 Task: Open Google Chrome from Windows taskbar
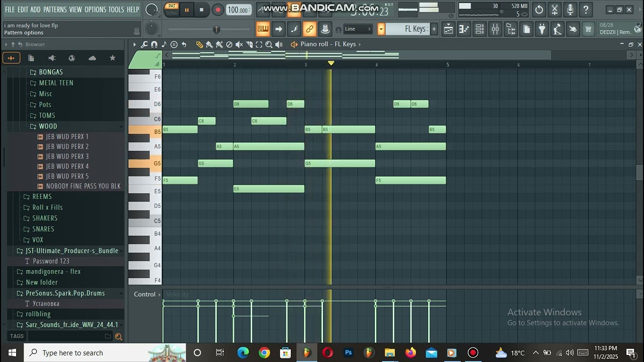264,352
